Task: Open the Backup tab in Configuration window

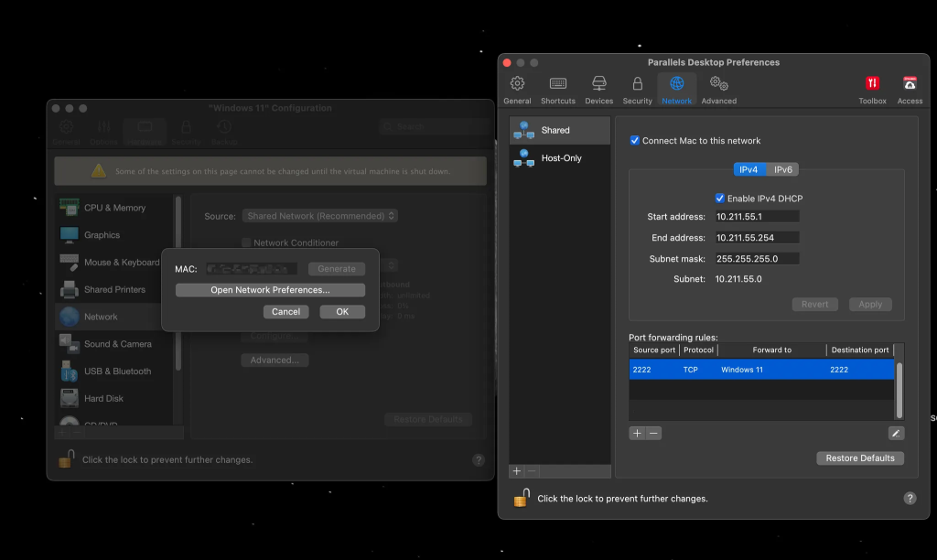Action: [x=224, y=133]
